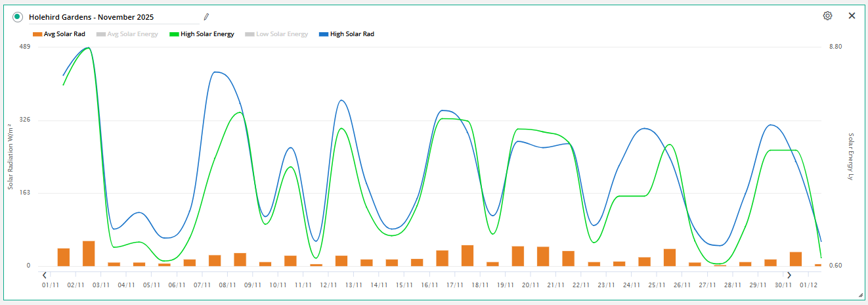
Task: Open chart settings with the gear icon
Action: click(827, 16)
